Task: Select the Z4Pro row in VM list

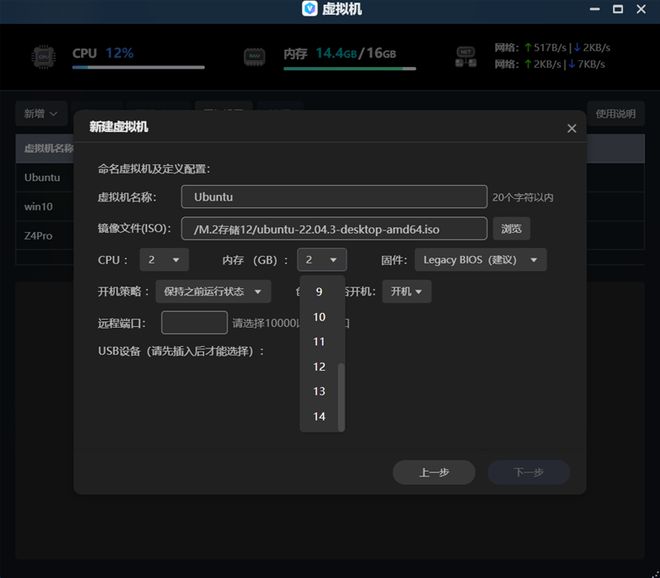Action: click(x=45, y=236)
